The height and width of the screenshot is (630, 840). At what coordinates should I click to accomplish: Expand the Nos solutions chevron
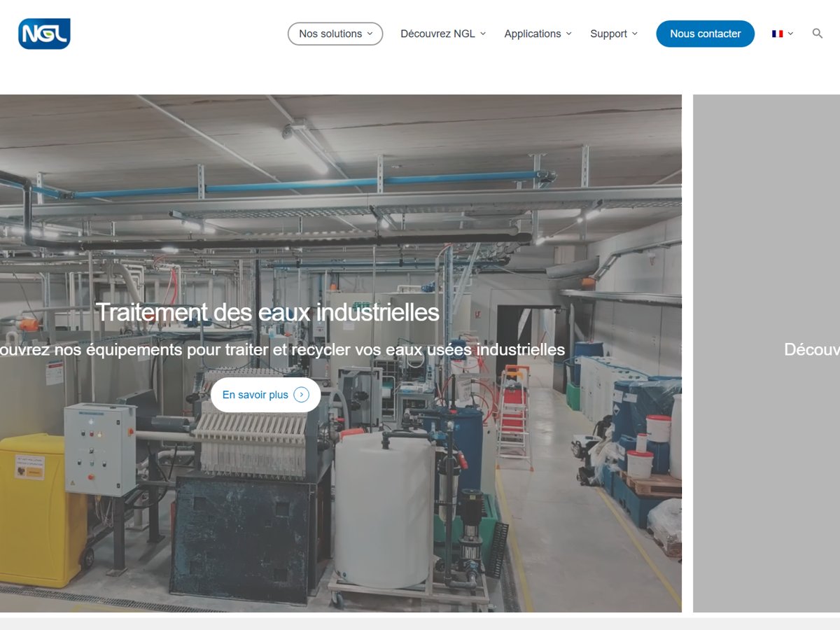click(370, 34)
